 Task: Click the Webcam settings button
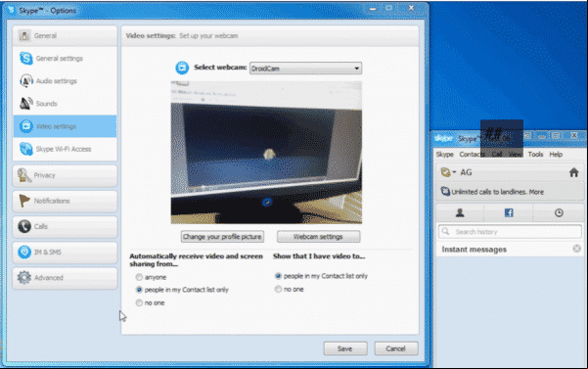(x=318, y=237)
